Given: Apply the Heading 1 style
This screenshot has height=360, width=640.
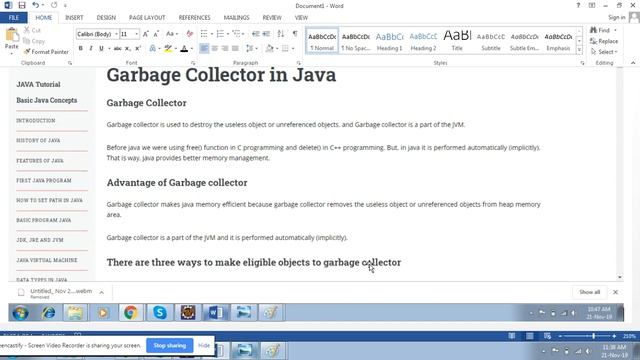Looking at the screenshot, I should pyautogui.click(x=389, y=41).
